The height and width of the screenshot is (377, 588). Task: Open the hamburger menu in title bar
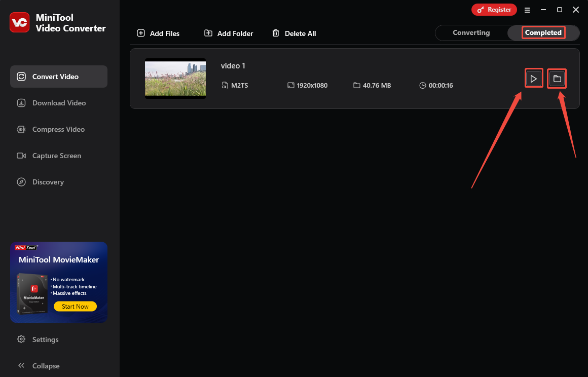(527, 10)
